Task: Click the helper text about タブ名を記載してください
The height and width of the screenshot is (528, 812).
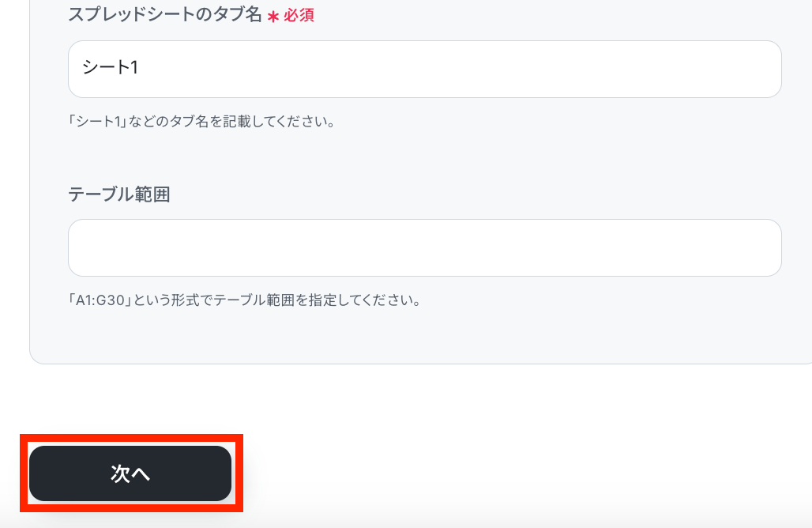Action: pos(202,122)
